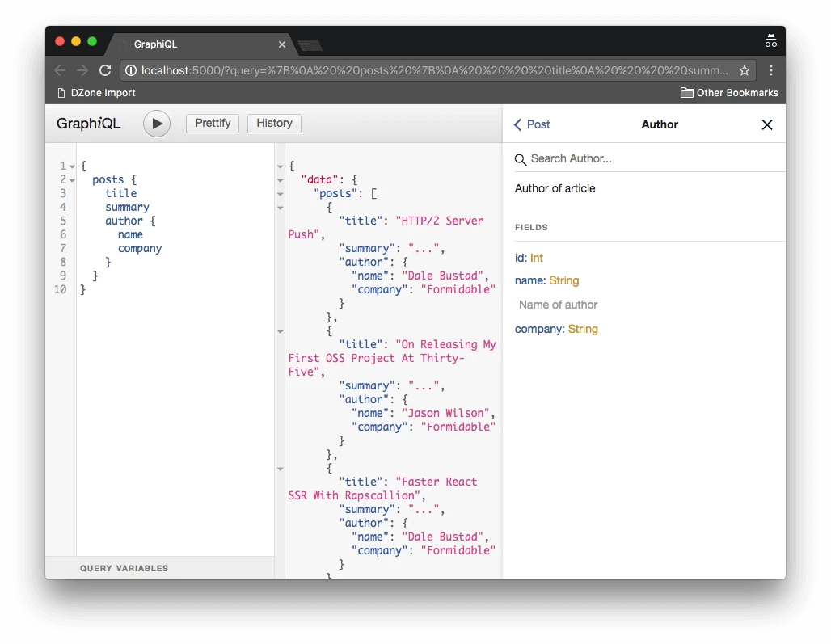Open the company field documentation
This screenshot has height=644, width=831.
point(538,330)
